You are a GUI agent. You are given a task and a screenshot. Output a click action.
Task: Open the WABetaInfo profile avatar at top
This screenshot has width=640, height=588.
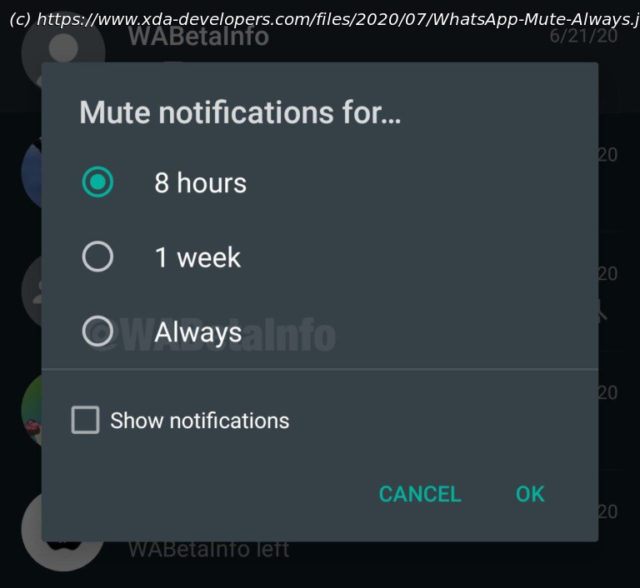(63, 51)
